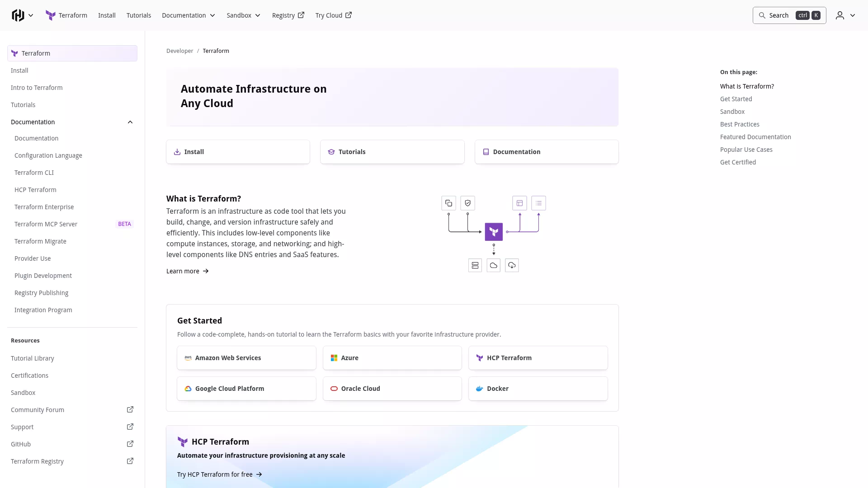Image resolution: width=868 pixels, height=488 pixels.
Task: Open Tutorials in the sidebar
Action: pyautogui.click(x=72, y=105)
